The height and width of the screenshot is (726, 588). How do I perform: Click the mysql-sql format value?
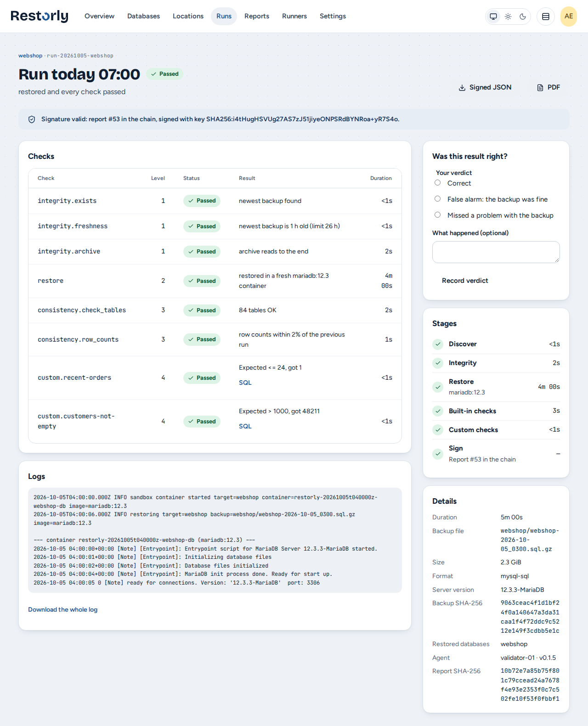click(515, 576)
